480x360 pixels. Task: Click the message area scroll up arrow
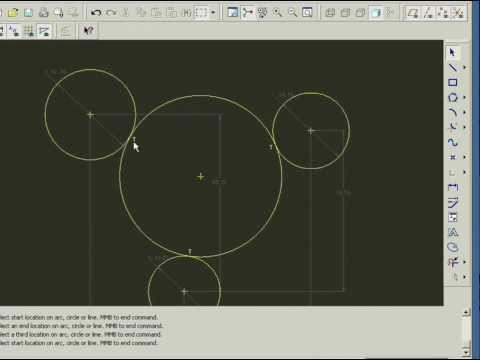pyautogui.click(x=466, y=312)
